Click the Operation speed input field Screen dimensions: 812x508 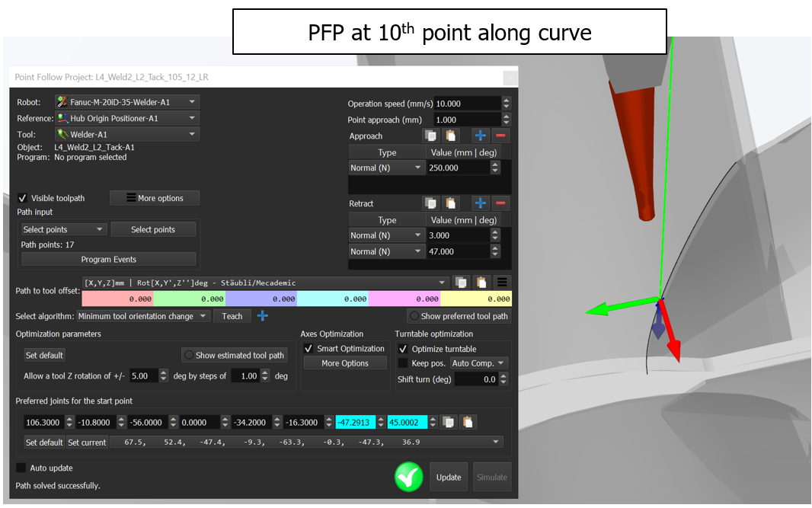pos(467,104)
